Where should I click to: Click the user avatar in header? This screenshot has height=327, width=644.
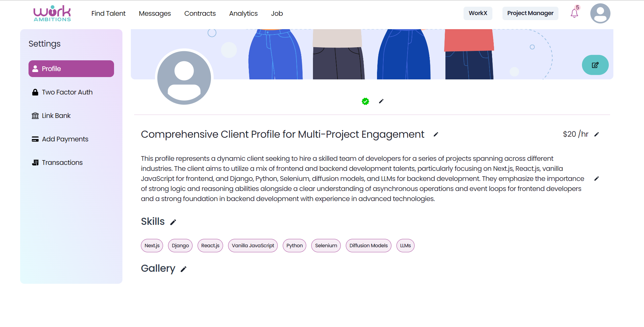(x=600, y=13)
